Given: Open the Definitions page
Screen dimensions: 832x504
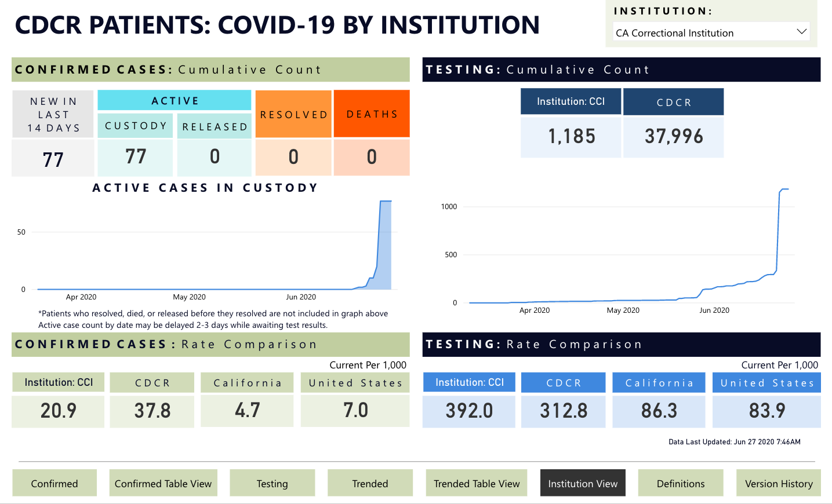Looking at the screenshot, I should 681,483.
